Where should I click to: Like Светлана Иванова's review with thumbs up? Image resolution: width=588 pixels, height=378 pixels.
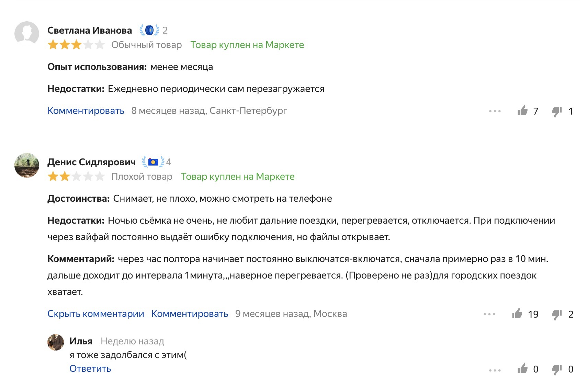coord(522,110)
